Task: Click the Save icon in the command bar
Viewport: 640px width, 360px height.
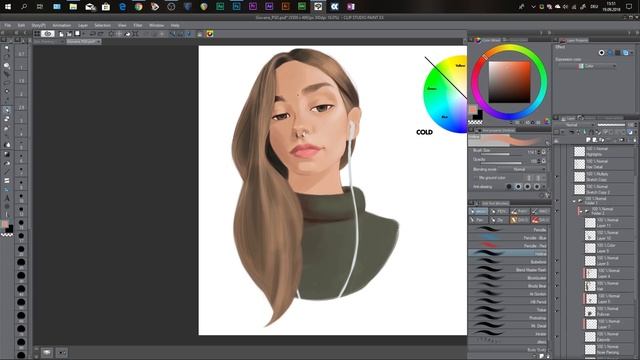Action: pyautogui.click(x=77, y=34)
